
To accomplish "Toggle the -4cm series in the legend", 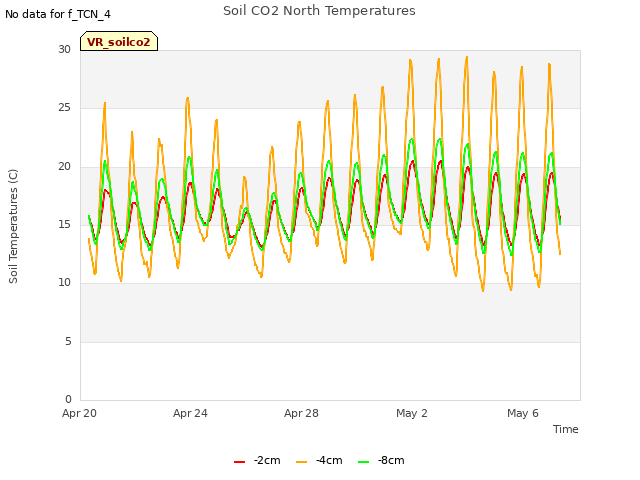I will (x=319, y=461).
